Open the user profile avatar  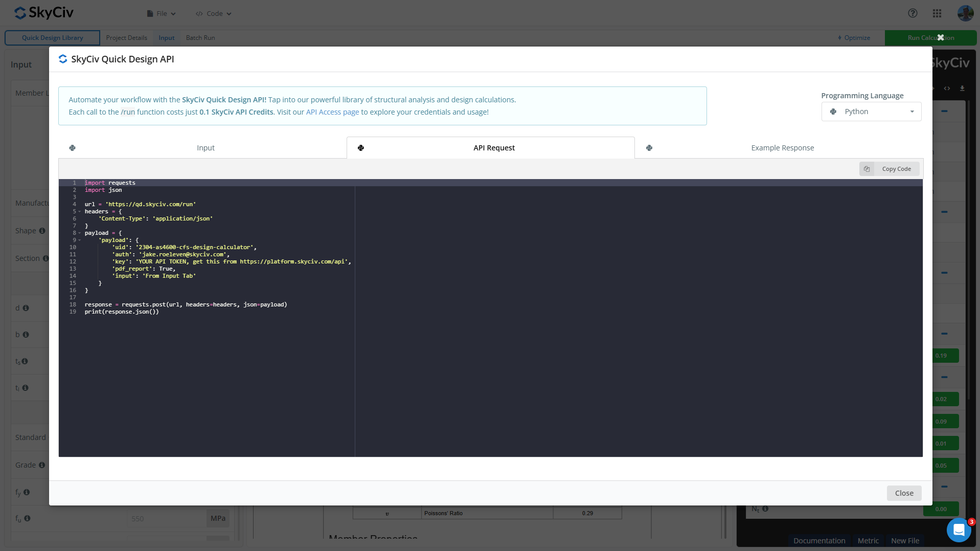pos(965,13)
